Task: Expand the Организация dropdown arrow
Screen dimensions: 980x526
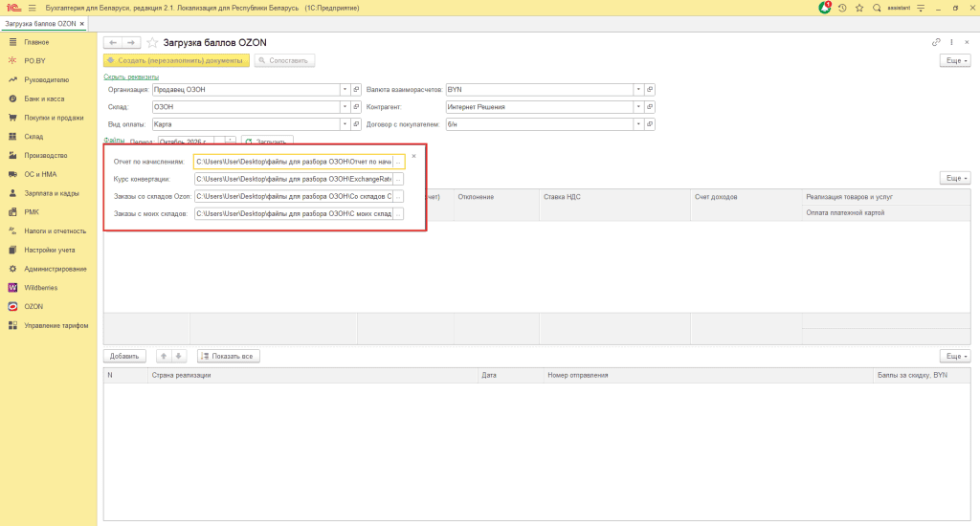Action: tap(345, 89)
